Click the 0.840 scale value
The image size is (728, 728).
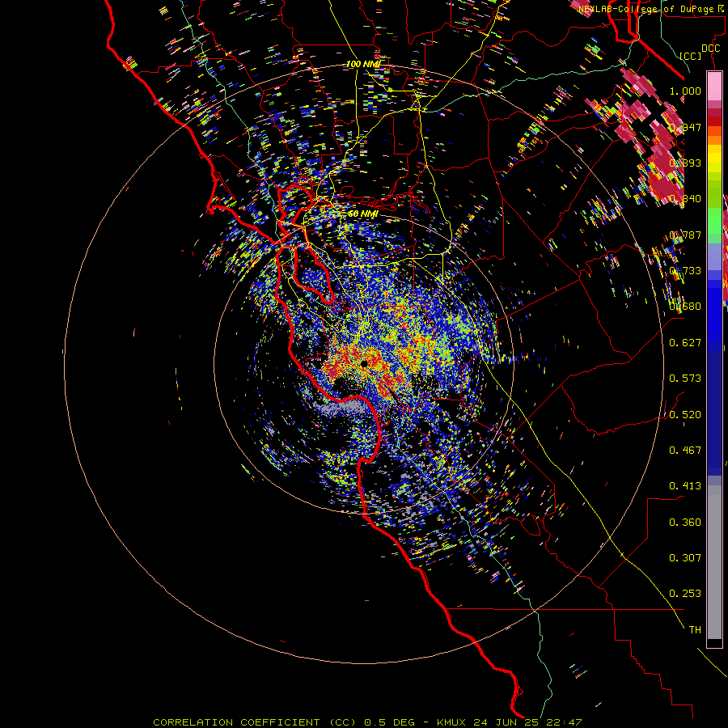click(685, 198)
